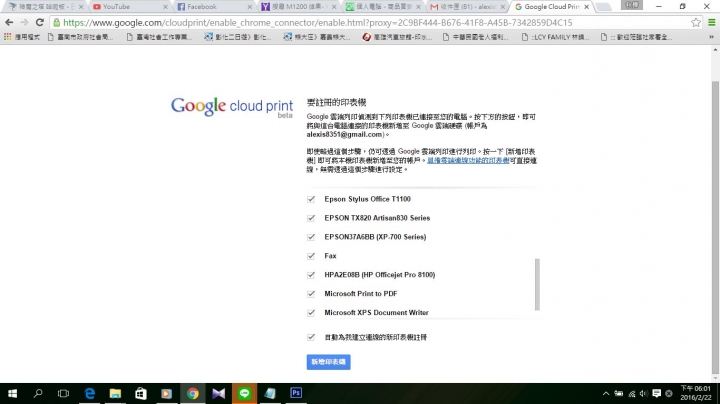Show more bookmarks via the overflow chevron
Image resolution: width=720 pixels, height=404 pixels.
click(x=711, y=37)
